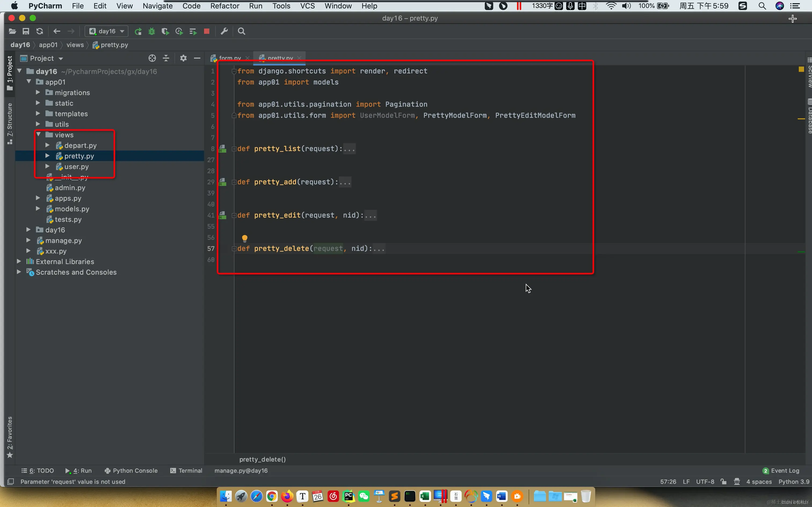The image size is (812, 507).
Task: Expand folded pretty_list function body
Action: 349,149
